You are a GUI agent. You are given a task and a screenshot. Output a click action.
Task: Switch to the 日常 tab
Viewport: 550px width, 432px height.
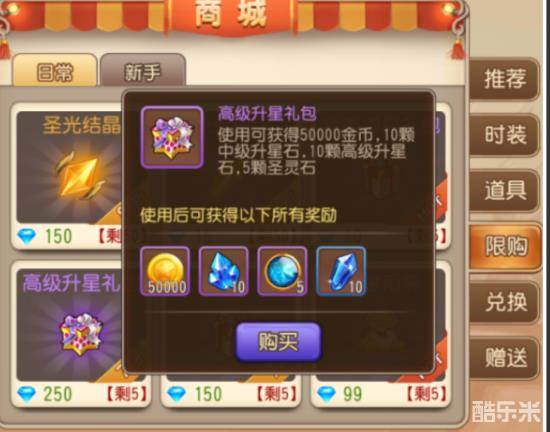pos(54,71)
